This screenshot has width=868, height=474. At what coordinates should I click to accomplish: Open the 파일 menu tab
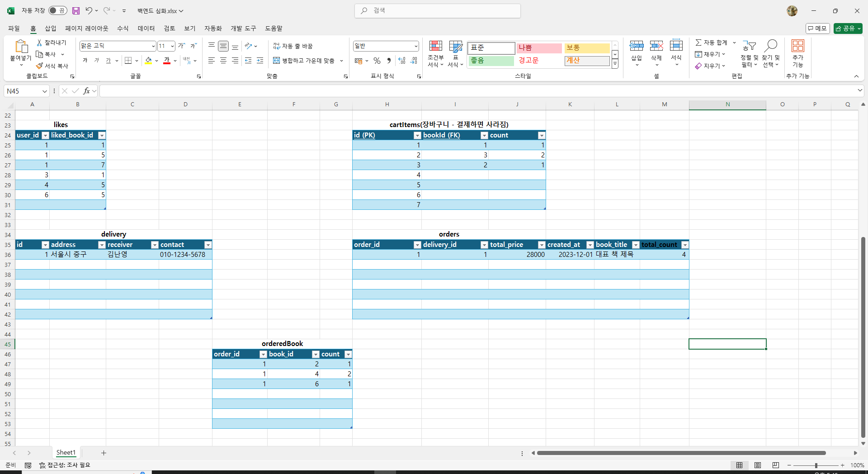(x=14, y=28)
